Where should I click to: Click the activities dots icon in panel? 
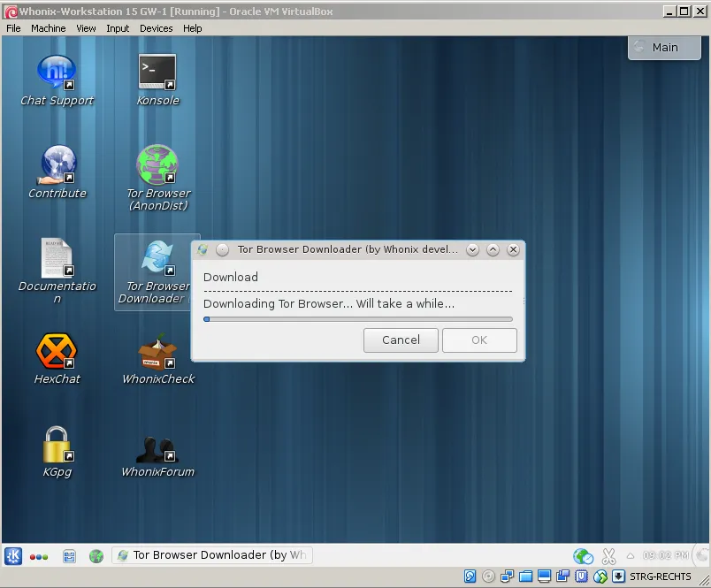(x=39, y=557)
